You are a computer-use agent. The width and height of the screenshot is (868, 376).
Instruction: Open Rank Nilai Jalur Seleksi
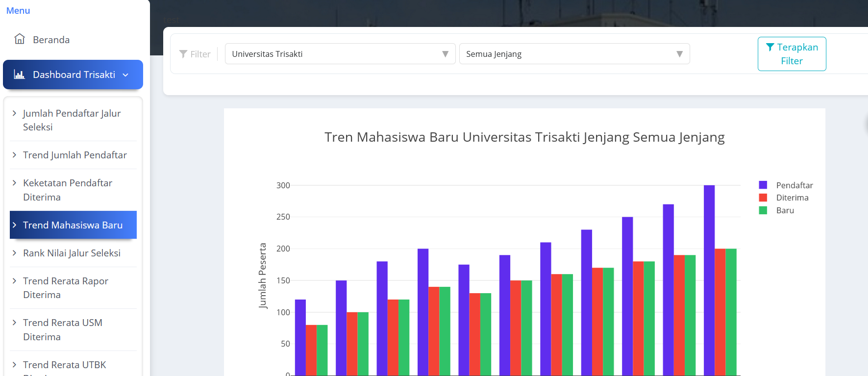(73, 253)
